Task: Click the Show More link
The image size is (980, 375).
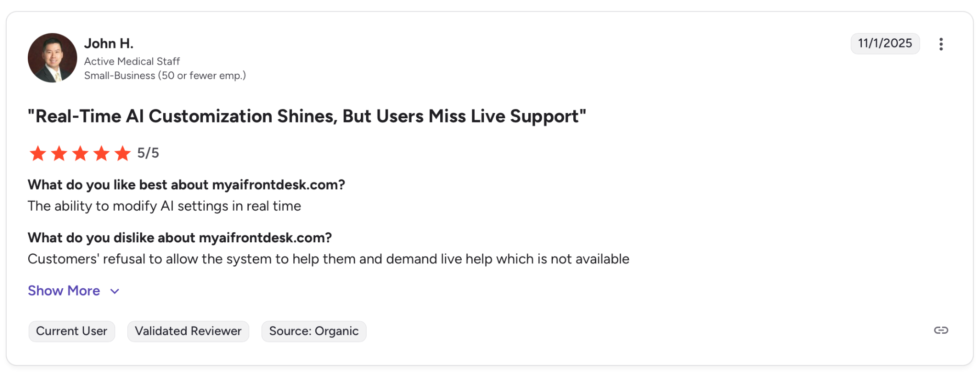Action: coord(64,291)
